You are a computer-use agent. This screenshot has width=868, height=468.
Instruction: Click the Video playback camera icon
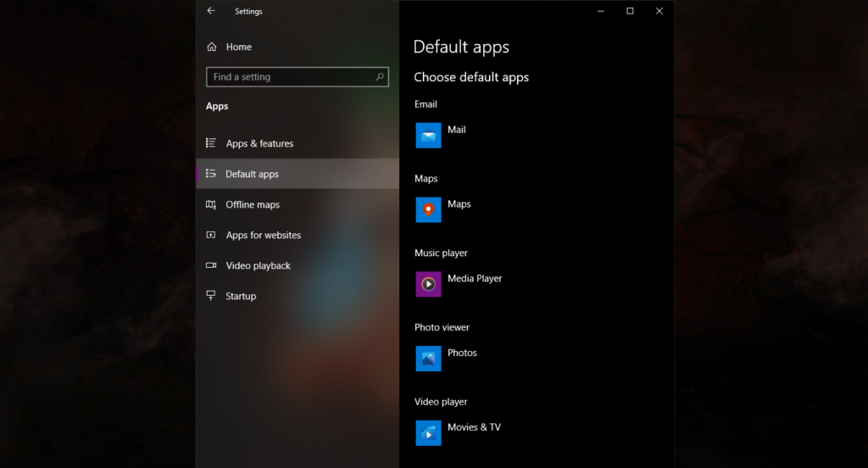[211, 265]
